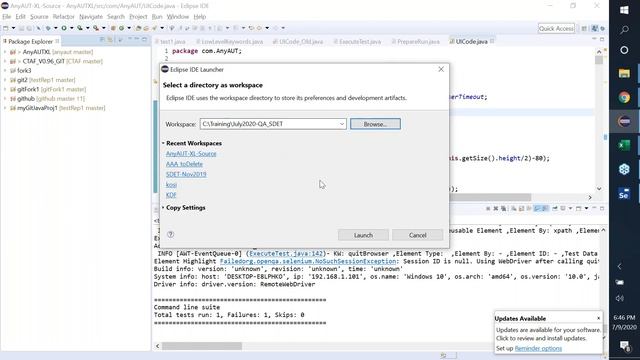Expand the AnyAUTXL project node
640x360 pixels.
(5, 52)
